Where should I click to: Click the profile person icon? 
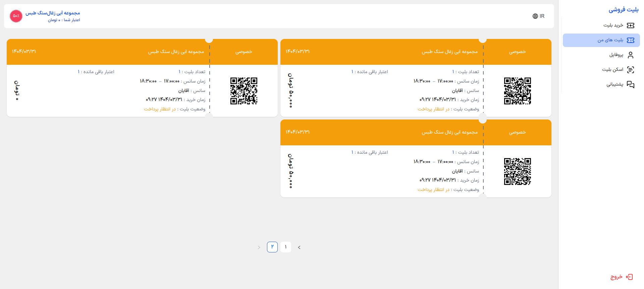click(x=630, y=55)
